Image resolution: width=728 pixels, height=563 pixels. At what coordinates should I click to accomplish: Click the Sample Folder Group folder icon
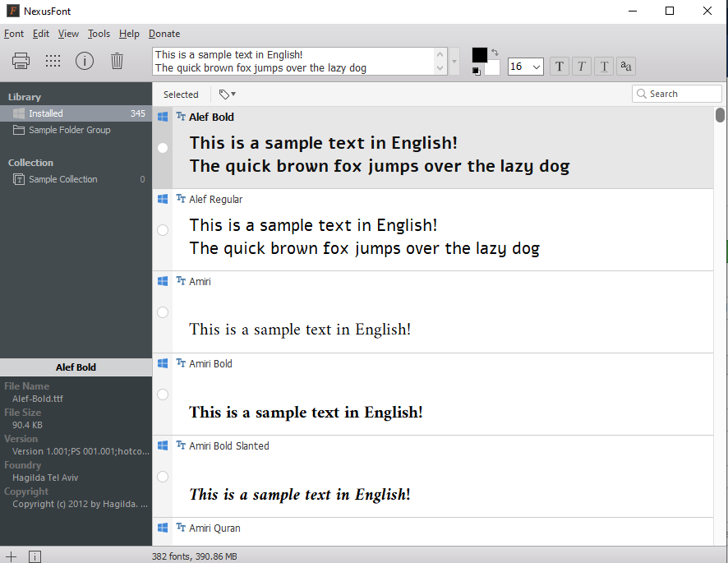19,130
